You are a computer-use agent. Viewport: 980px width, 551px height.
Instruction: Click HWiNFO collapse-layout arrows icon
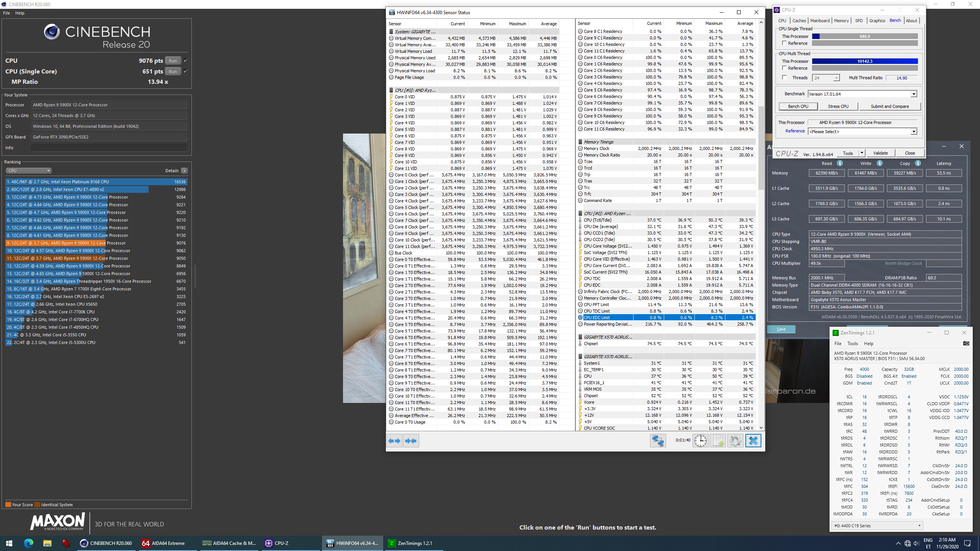[411, 441]
